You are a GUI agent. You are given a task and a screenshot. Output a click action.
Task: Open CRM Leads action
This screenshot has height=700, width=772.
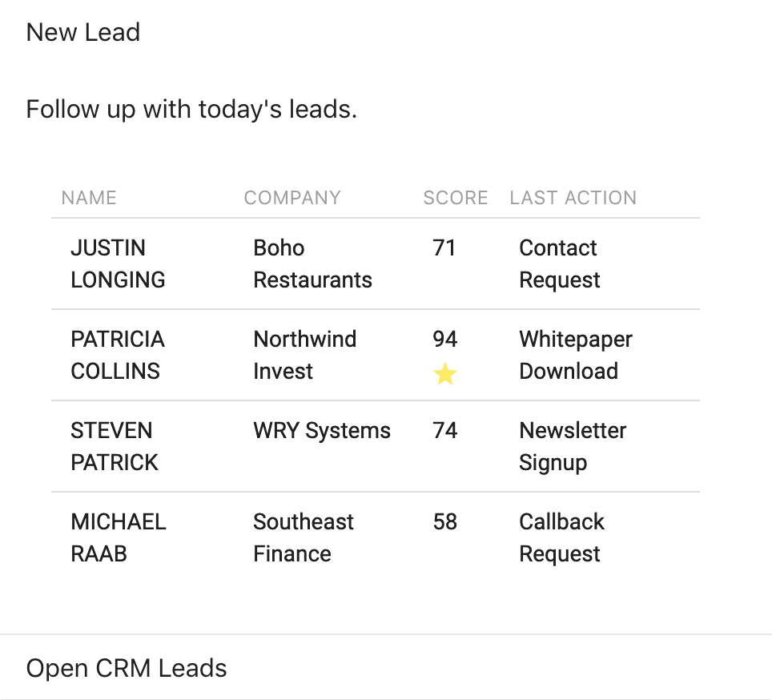coord(127,668)
